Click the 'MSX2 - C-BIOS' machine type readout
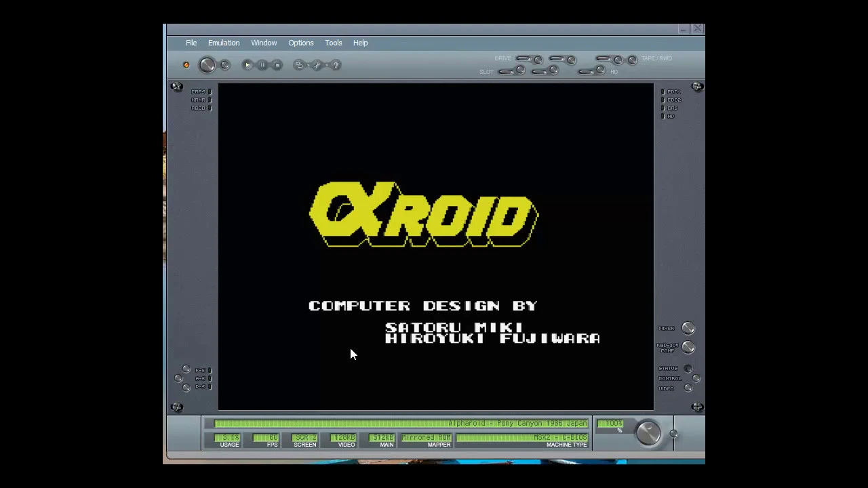 coord(522,438)
